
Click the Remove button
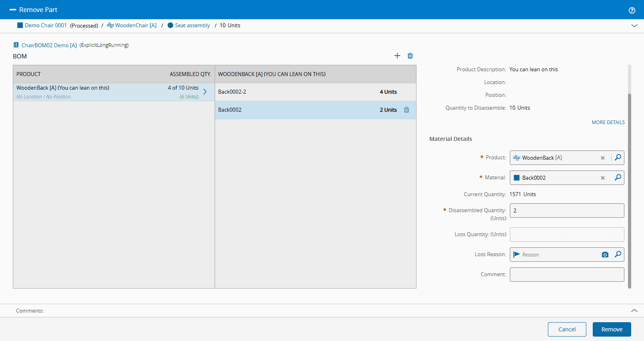pos(612,329)
